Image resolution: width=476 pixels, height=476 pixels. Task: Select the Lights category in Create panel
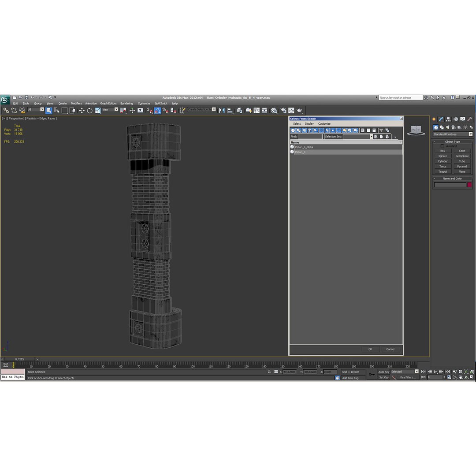(447, 127)
